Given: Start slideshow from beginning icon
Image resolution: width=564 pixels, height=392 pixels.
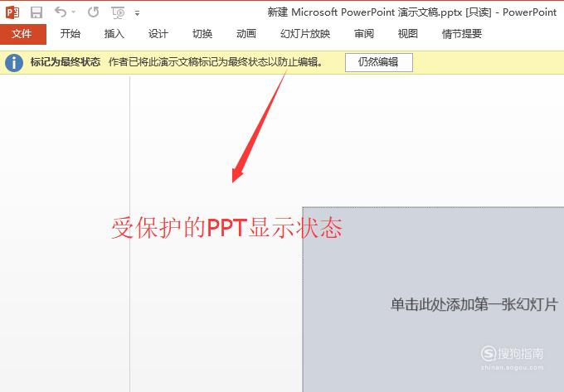Looking at the screenshot, I should coord(118,13).
